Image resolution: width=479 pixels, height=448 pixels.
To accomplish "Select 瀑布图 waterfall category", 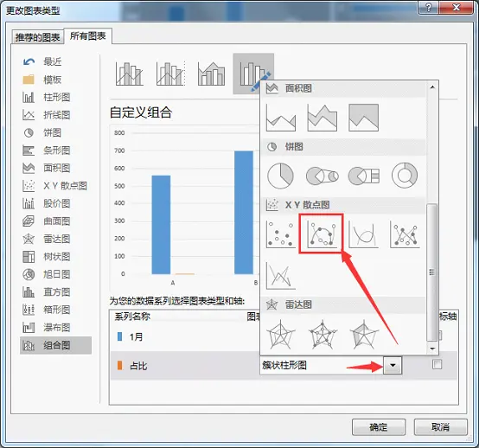I will (55, 328).
